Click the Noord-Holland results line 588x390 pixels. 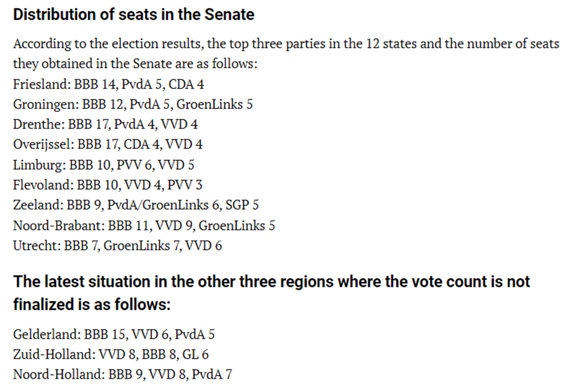click(123, 374)
